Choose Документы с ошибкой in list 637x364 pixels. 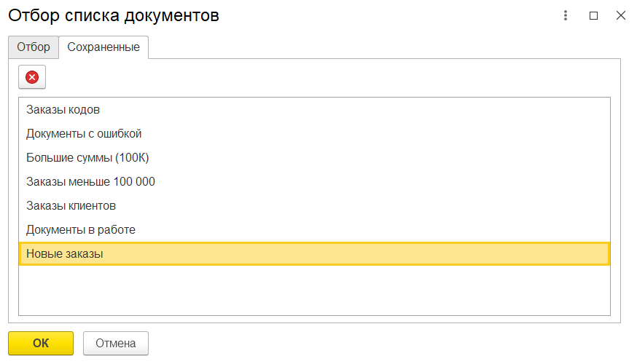pyautogui.click(x=314, y=133)
